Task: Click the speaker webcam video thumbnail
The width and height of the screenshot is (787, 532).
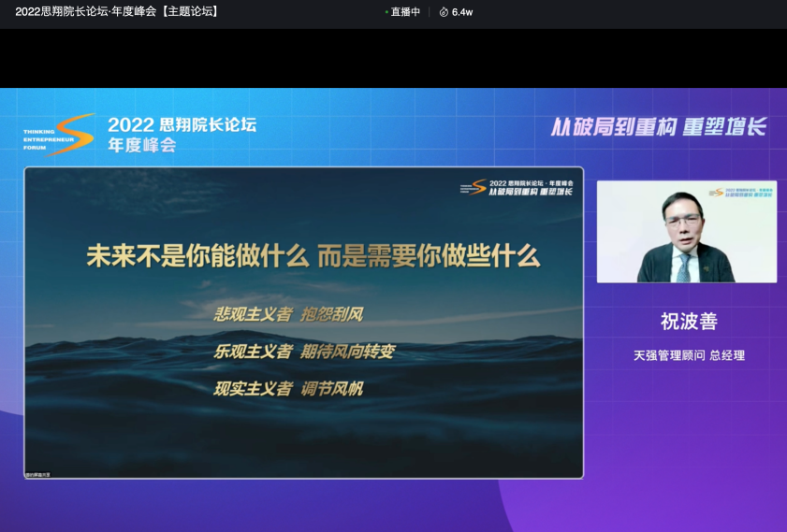Action: click(686, 232)
